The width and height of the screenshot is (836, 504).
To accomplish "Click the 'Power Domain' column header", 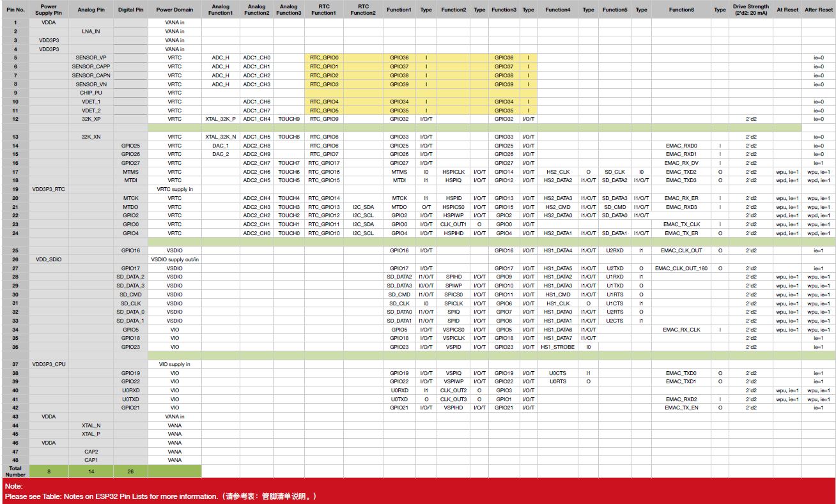I will pyautogui.click(x=174, y=10).
